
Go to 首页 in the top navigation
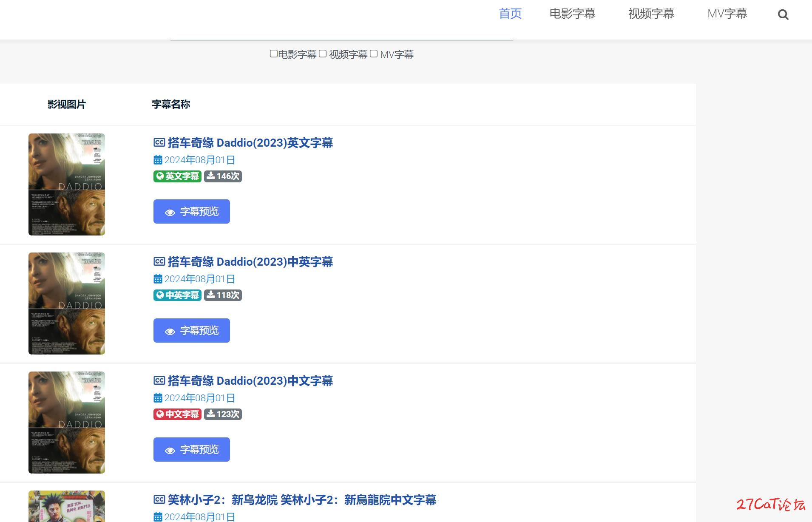pos(510,14)
